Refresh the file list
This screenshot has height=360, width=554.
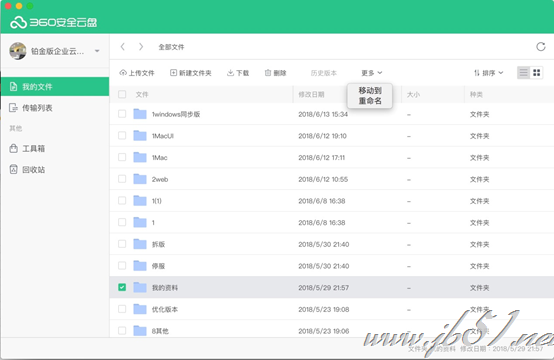click(x=541, y=47)
